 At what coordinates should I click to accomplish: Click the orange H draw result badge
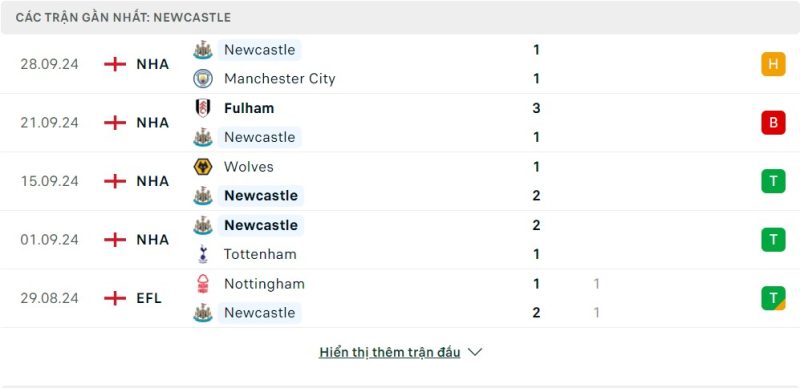[x=773, y=64]
